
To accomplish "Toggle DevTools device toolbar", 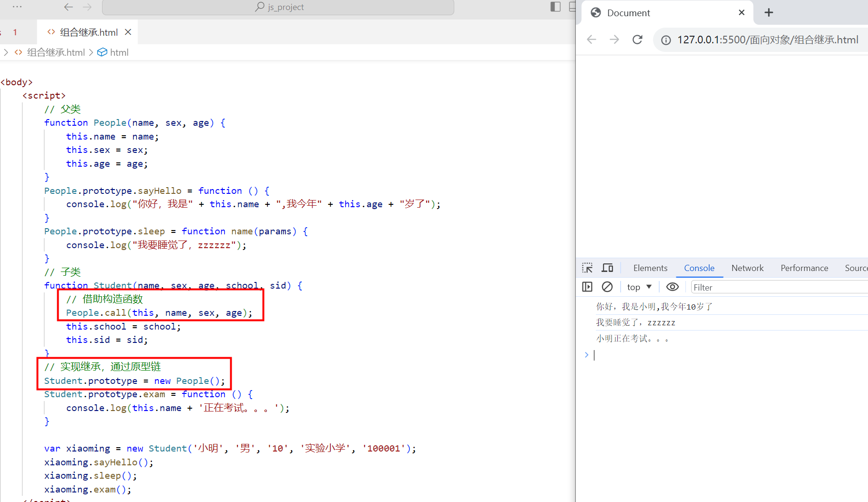I will pyautogui.click(x=607, y=268).
